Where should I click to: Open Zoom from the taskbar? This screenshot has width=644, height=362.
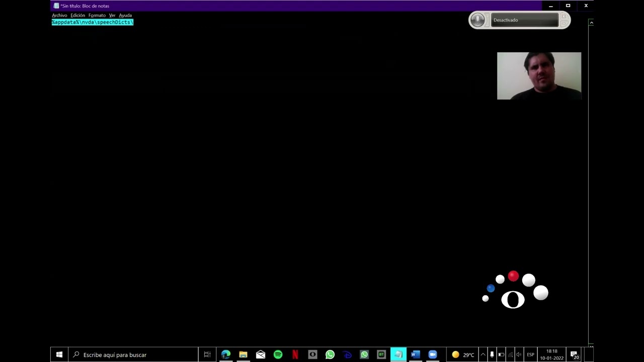pos(433,354)
